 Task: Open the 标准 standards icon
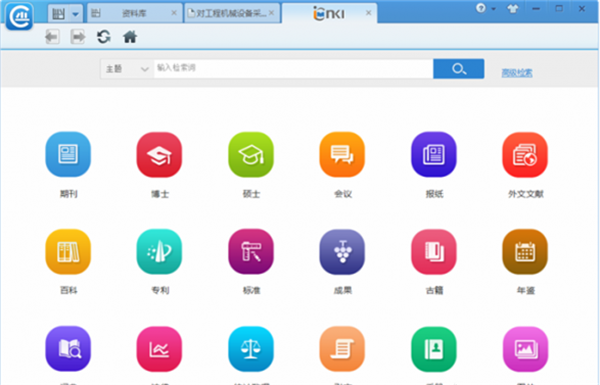251,252
